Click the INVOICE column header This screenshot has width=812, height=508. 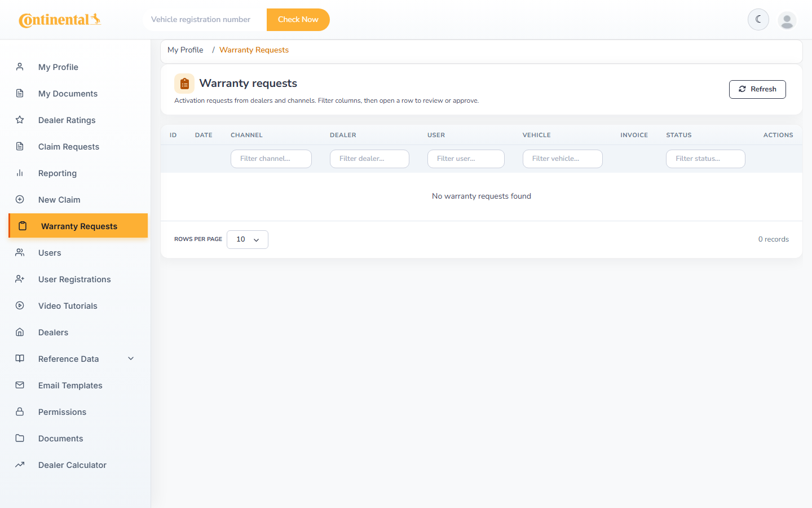[x=634, y=135]
